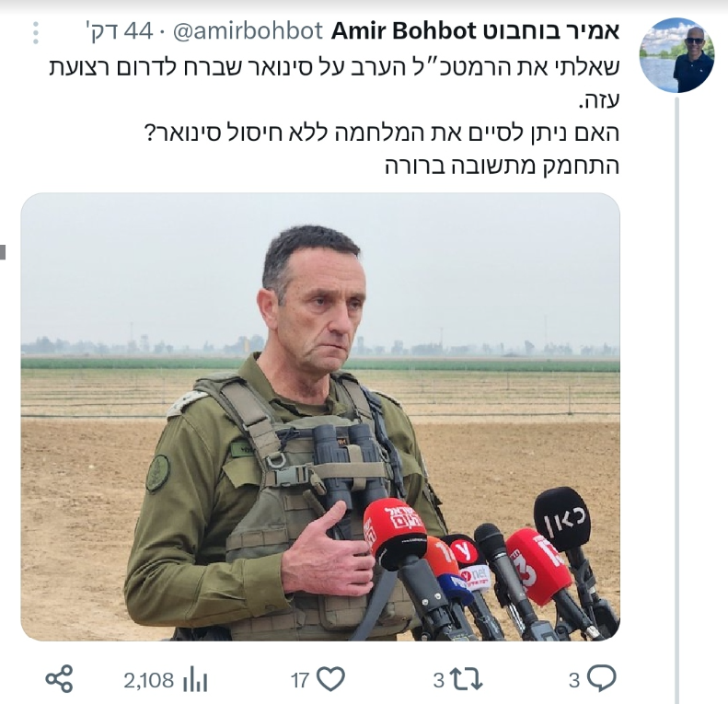Click the Hebrew tweet text body
This screenshot has height=704, width=728.
[334, 116]
